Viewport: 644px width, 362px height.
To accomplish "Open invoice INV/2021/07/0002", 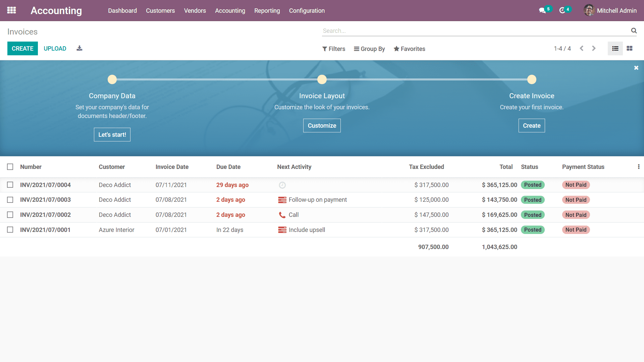I will coord(45,215).
